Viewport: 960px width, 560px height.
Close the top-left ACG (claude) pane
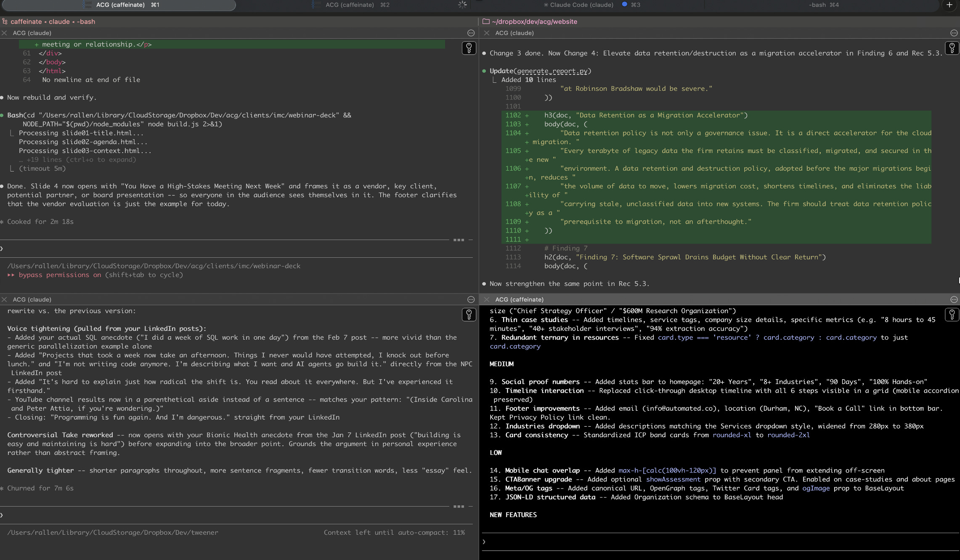click(x=4, y=33)
